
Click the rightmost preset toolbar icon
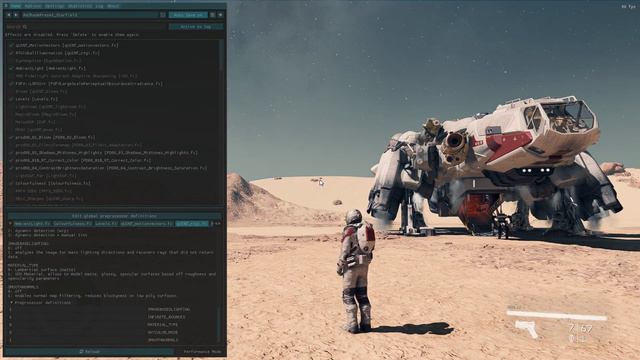(x=220, y=15)
